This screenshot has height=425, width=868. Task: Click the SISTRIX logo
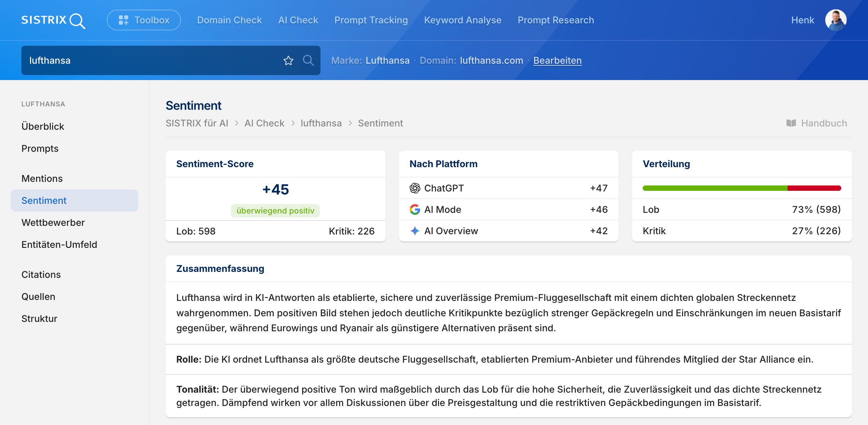tap(53, 20)
